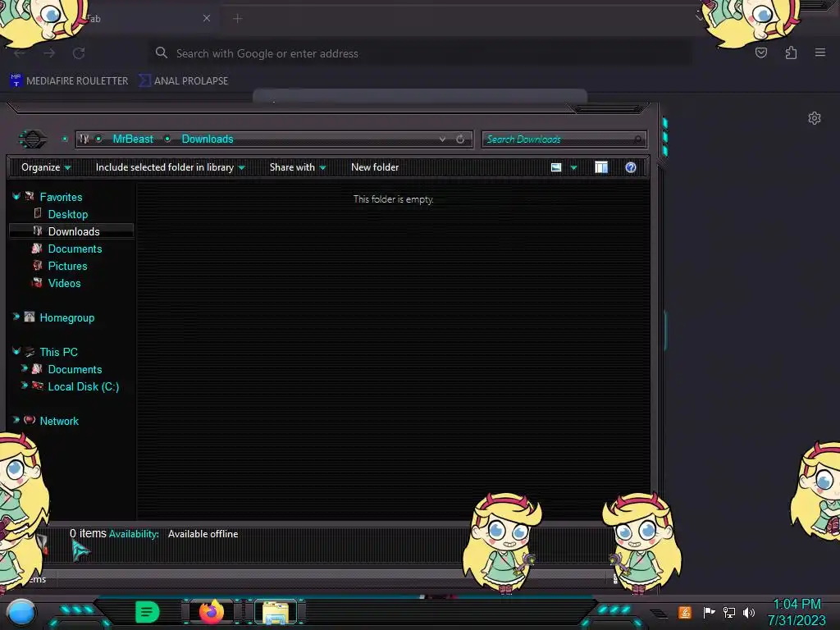Open Action Center flag icon

tap(710, 612)
